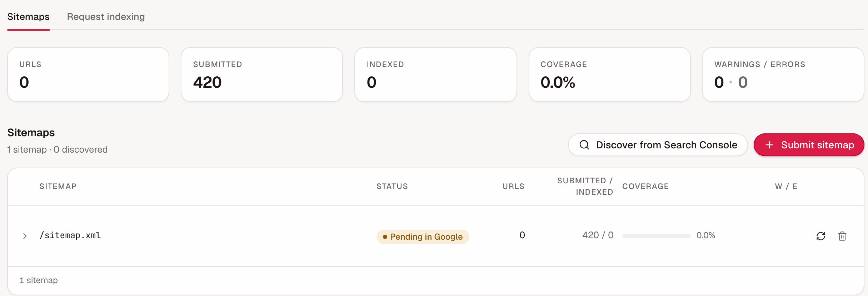Click the coverage progress bar for /sitemap.xml
This screenshot has height=296, width=868.
(x=656, y=236)
